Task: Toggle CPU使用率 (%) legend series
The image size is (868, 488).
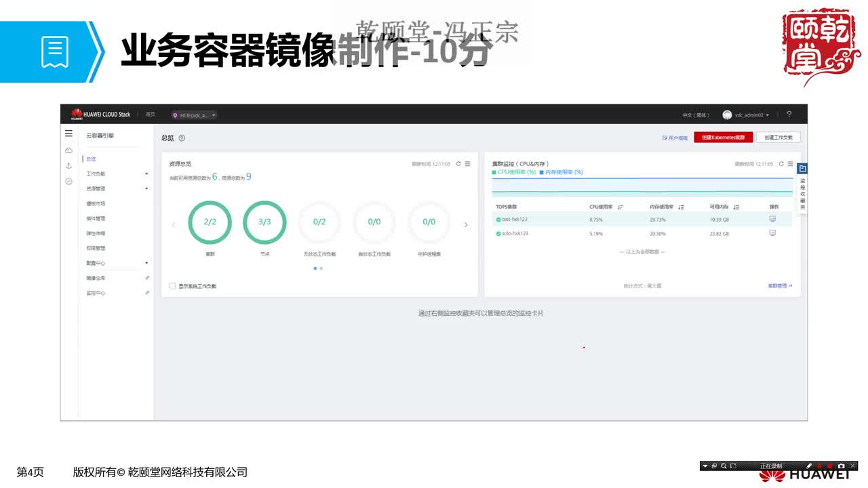Action: tap(513, 172)
